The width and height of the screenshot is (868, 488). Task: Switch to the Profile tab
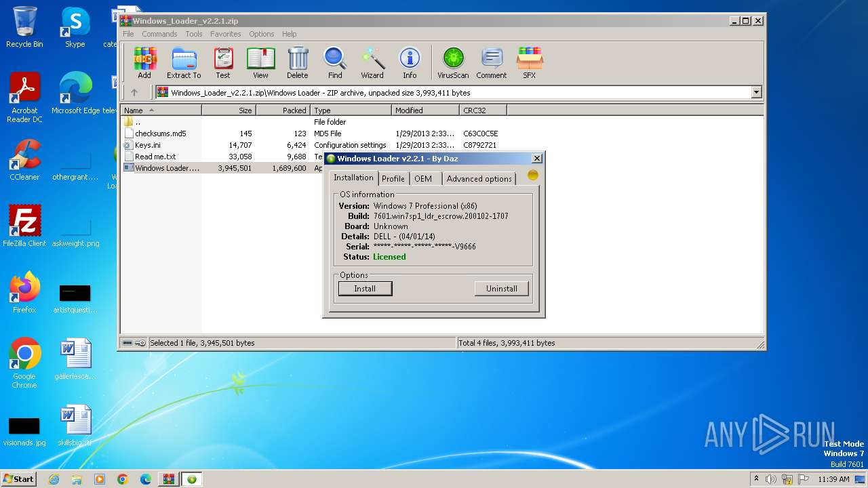[393, 178]
